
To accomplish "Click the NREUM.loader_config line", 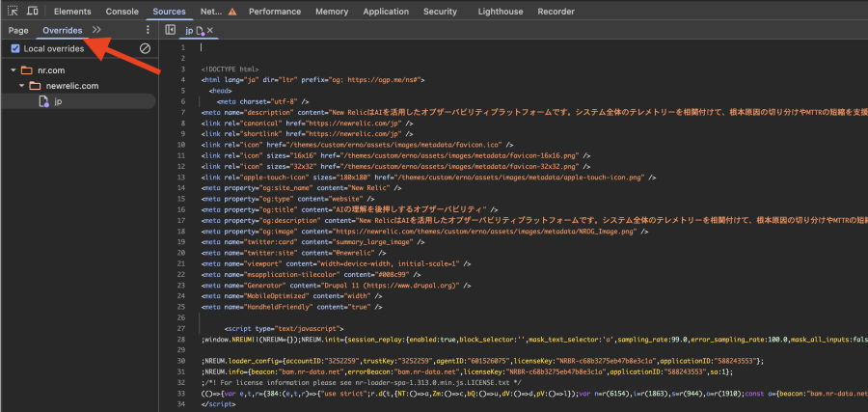I will pos(483,361).
